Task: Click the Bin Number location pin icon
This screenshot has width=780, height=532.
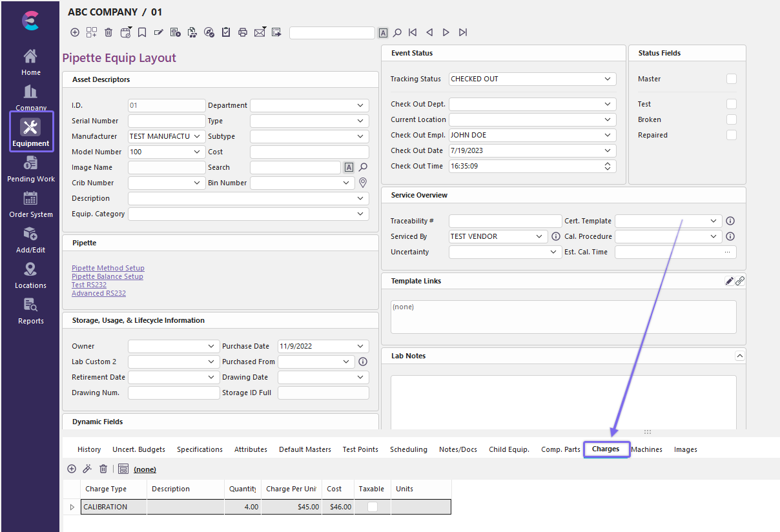Action: (x=363, y=183)
